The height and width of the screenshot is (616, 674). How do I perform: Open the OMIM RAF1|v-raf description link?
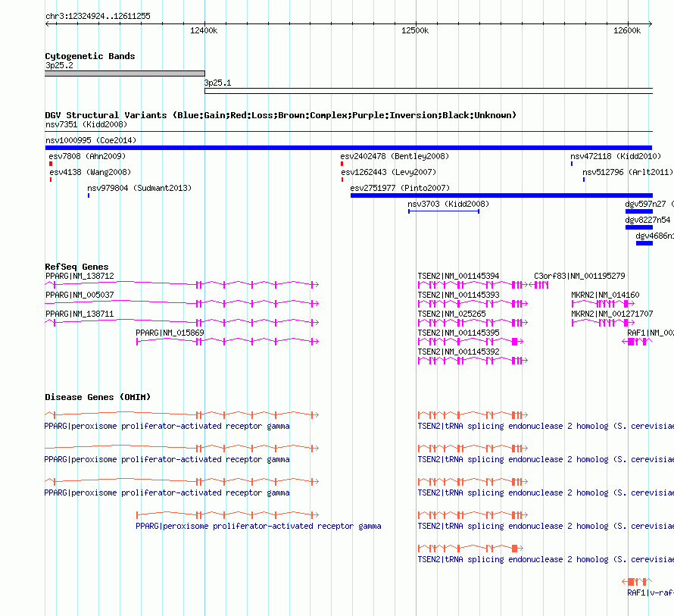(x=651, y=593)
